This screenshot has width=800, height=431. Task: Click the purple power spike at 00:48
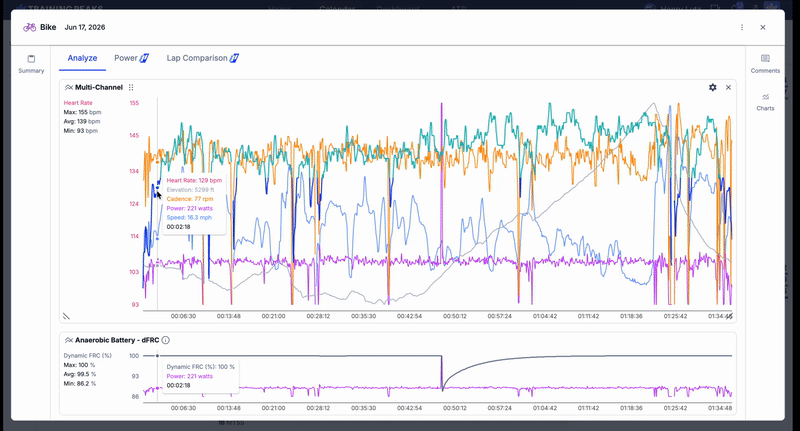[x=441, y=153]
